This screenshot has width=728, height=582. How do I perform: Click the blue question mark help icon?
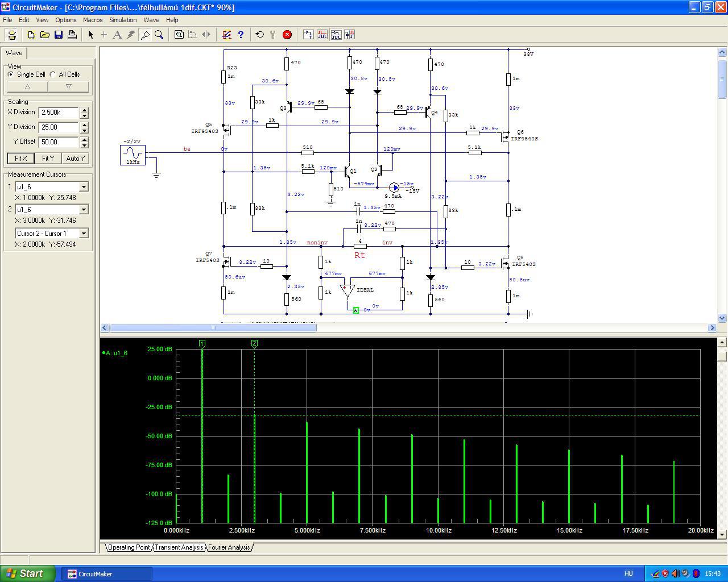click(x=241, y=35)
